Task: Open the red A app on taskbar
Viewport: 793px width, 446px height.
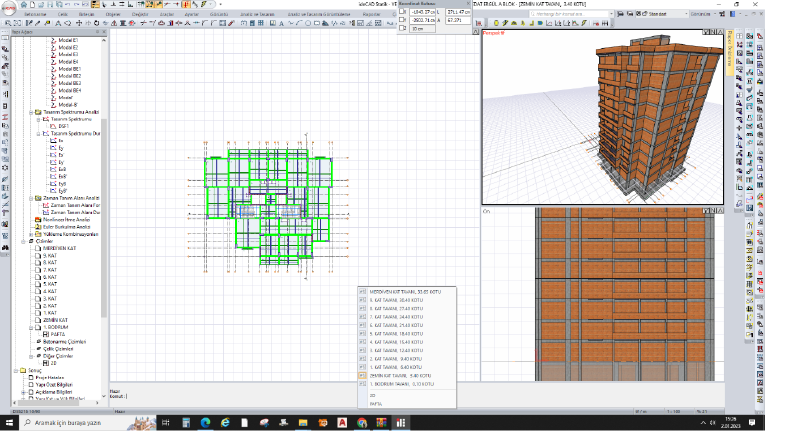Action: pos(342,423)
